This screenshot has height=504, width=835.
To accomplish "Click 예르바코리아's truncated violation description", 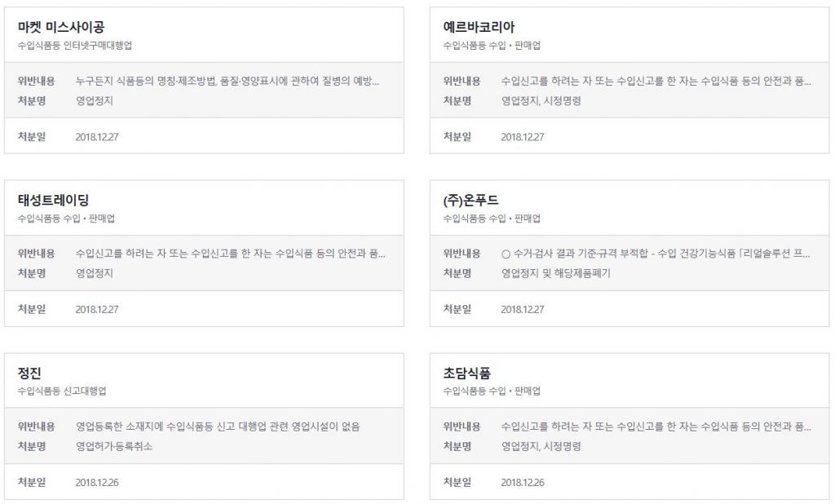I will [x=656, y=82].
